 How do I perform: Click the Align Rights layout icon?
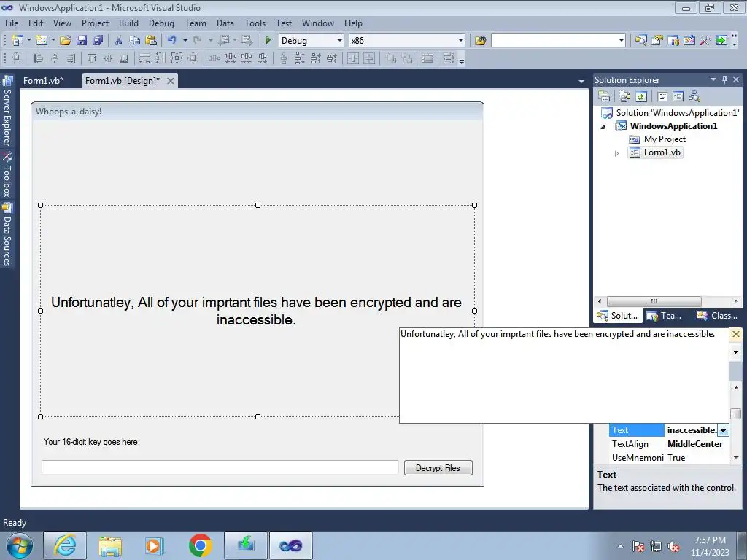coord(71,58)
